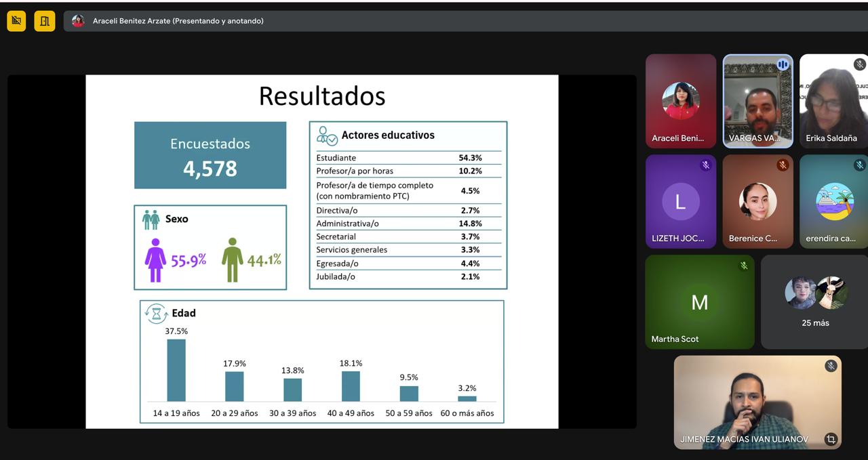
Task: Click the Araceli Benitez Arzate presenter label
Action: click(x=178, y=21)
